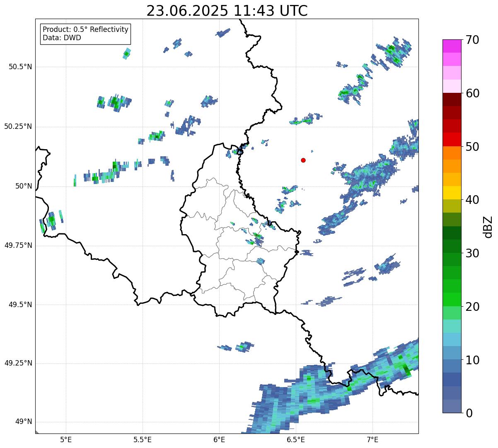The width and height of the screenshot is (498, 448).
Task: Click the "50.5°N" latitude label
Action: [x=20, y=67]
